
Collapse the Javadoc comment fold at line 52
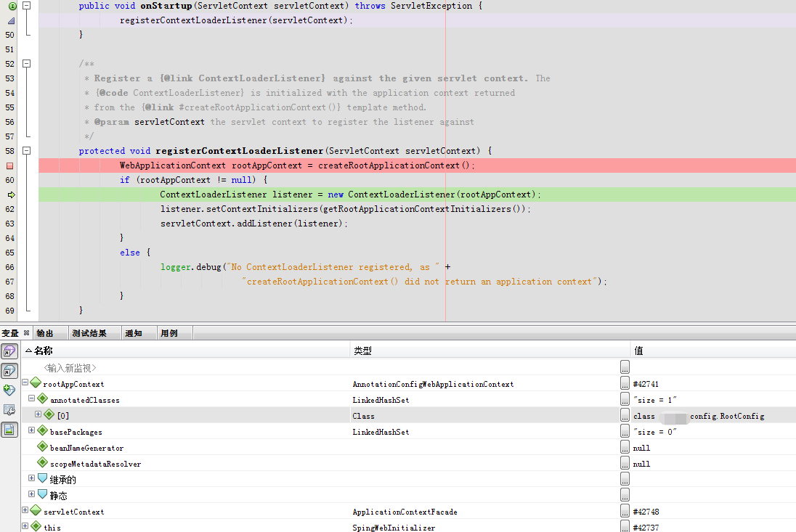[27, 63]
